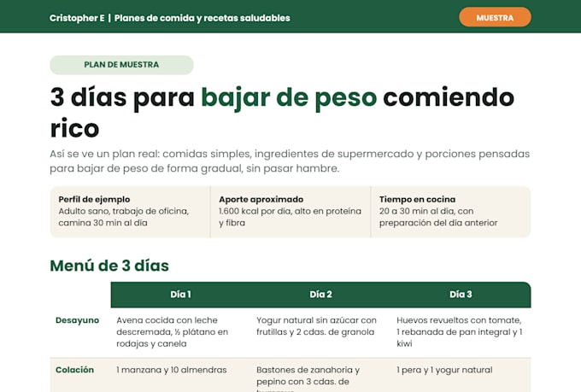Select the 'Día 2' column header
Screen dimensions: 581x392
(x=321, y=295)
